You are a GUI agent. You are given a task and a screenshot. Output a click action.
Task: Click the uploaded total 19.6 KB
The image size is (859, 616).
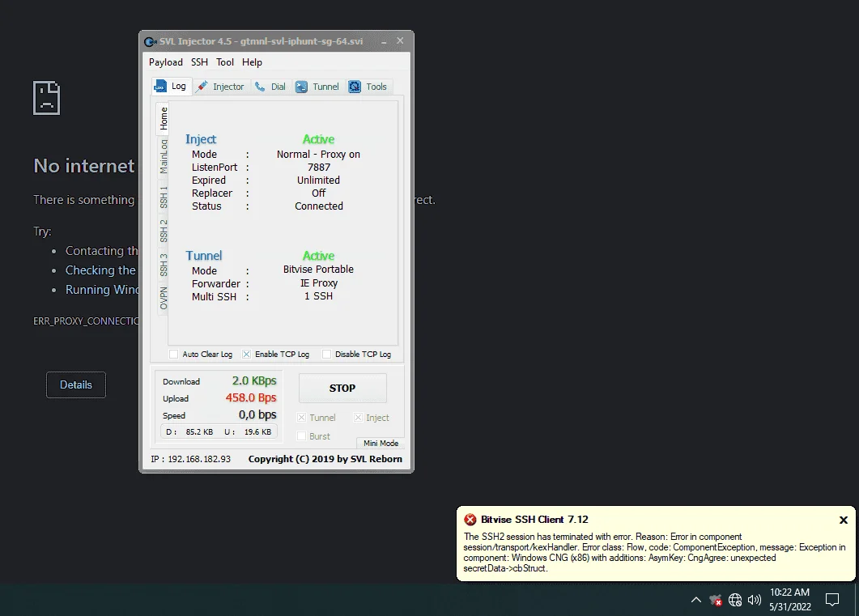(x=257, y=432)
